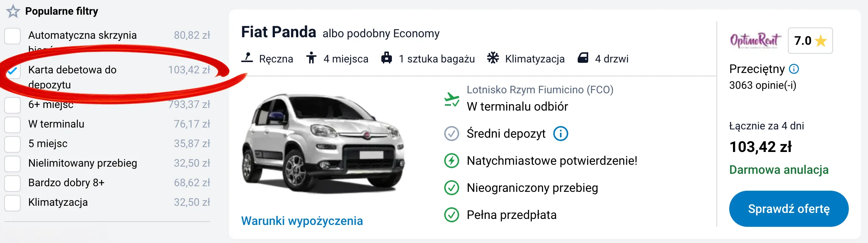Toggle the W terminalu filter
This screenshot has height=243, width=868.
point(12,125)
